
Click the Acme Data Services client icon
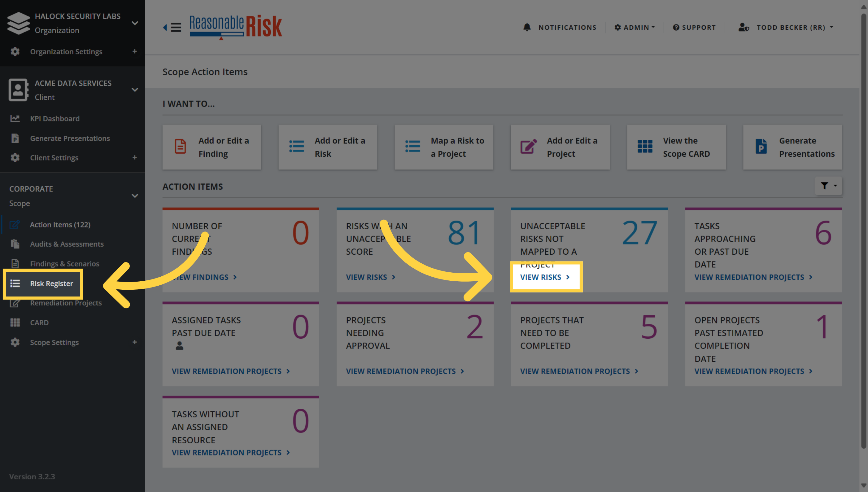pos(18,90)
